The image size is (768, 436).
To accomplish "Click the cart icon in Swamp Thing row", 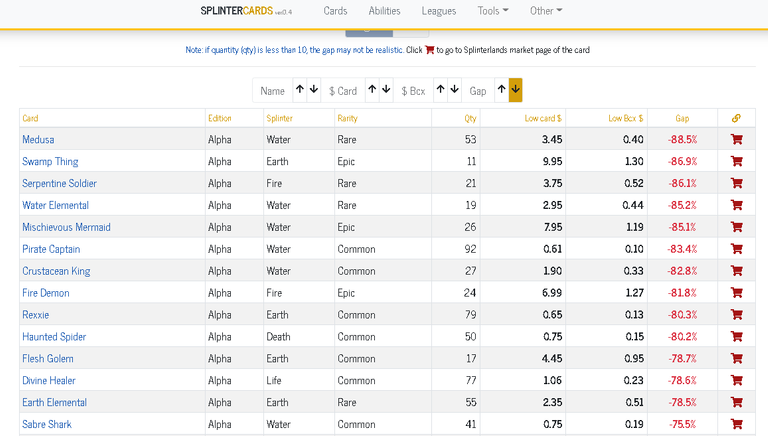I will click(x=736, y=161).
